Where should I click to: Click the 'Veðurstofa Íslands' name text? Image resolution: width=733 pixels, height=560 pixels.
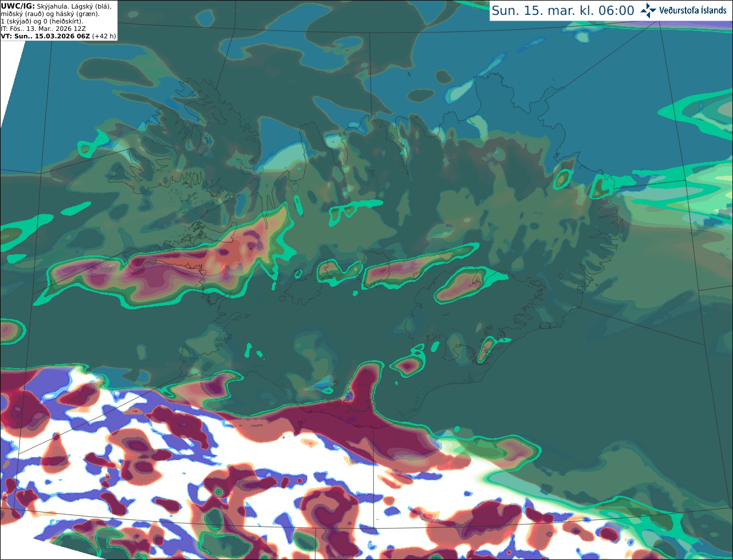pyautogui.click(x=692, y=10)
